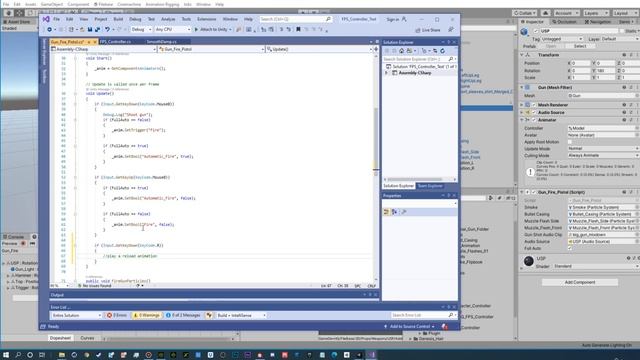Click the Live Share icon

click(x=418, y=30)
